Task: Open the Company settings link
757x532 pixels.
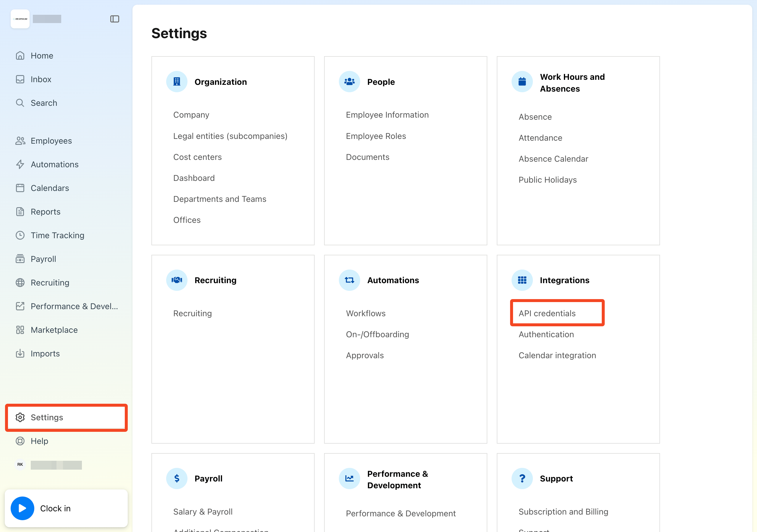Action: tap(191, 115)
